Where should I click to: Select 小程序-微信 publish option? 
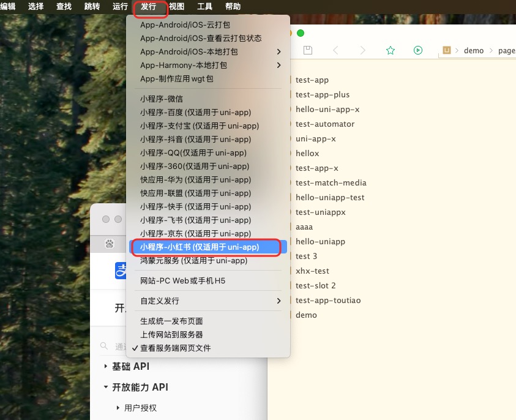pos(208,99)
